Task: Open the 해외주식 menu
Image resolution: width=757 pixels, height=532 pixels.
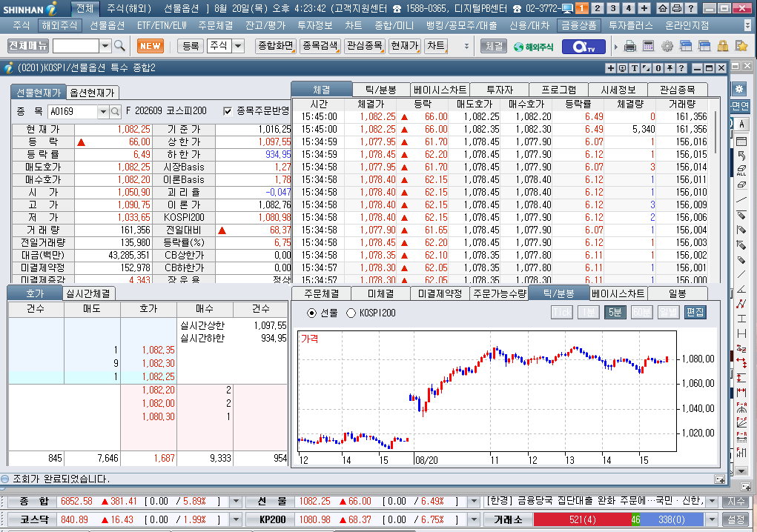Action: 59,25
